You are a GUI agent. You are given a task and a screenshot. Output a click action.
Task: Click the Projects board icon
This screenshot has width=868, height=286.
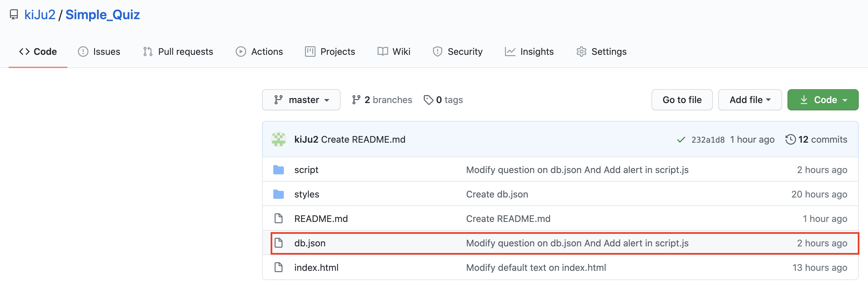[x=310, y=52]
